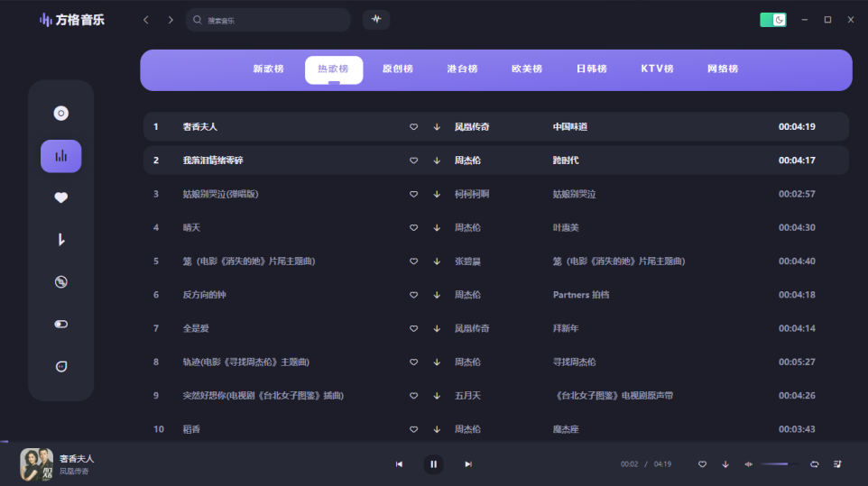The image size is (868, 486).
Task: Favorite the song 晴天 in row 4
Action: point(413,228)
